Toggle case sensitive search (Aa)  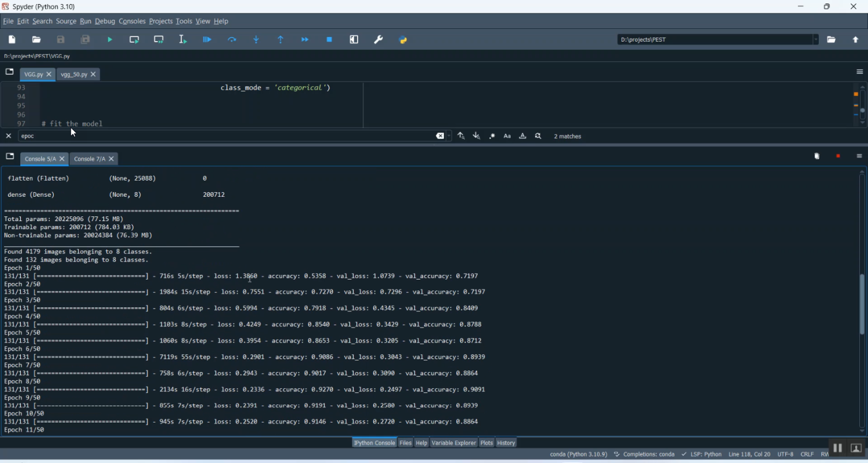(507, 137)
